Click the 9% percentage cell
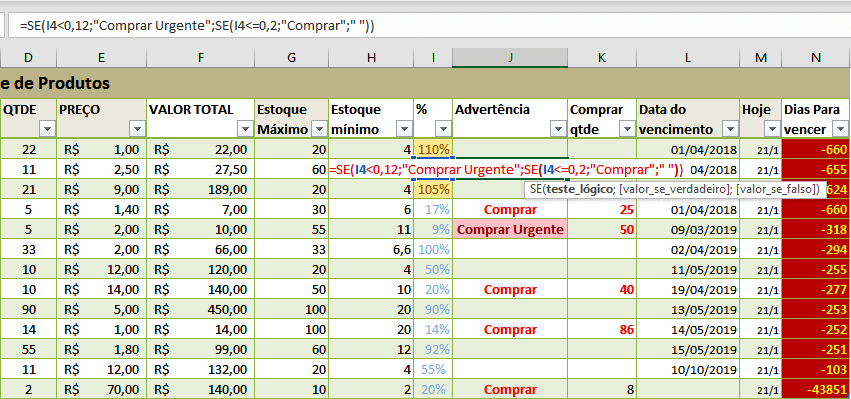 pyautogui.click(x=433, y=230)
